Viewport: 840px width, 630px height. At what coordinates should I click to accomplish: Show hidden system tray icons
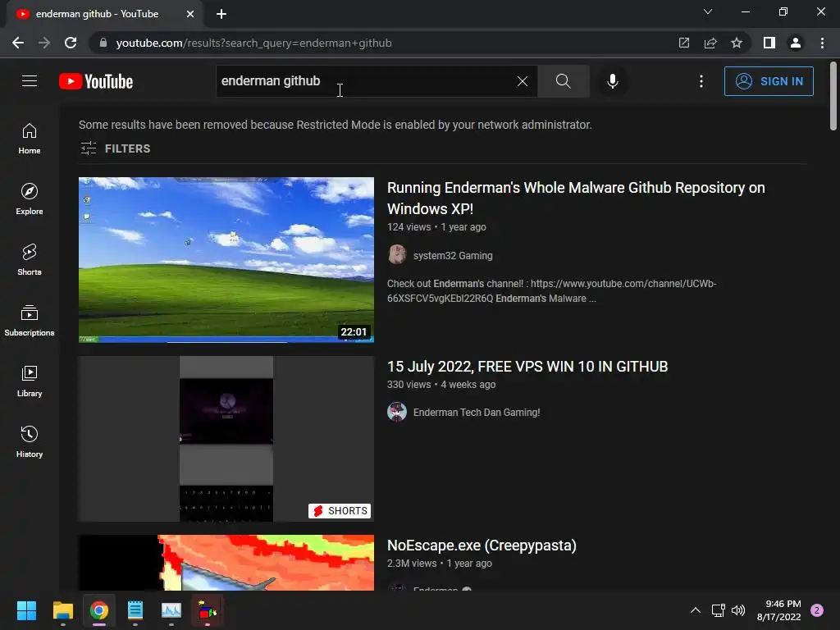tap(696, 610)
